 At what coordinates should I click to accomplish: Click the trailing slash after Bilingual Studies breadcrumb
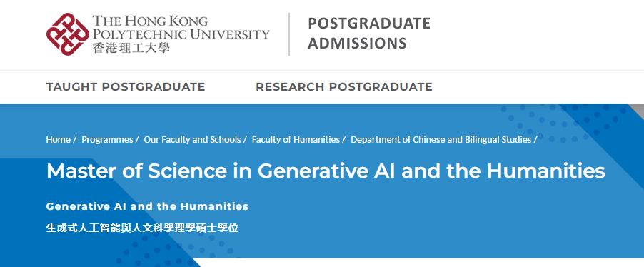point(535,140)
